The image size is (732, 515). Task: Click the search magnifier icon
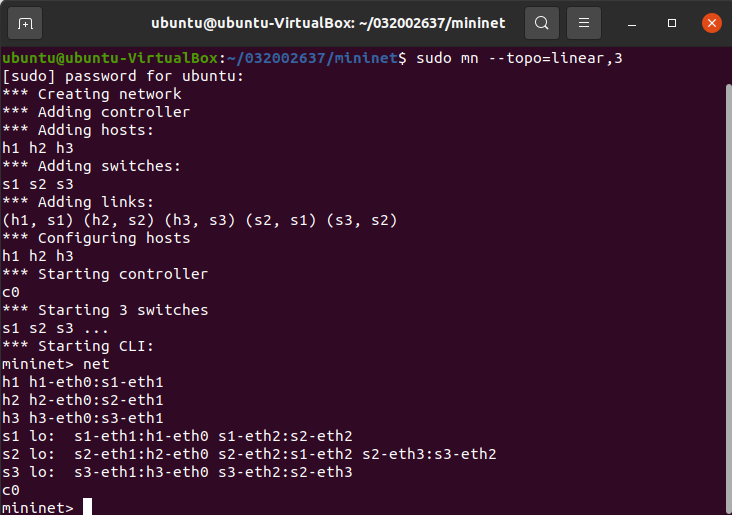click(x=541, y=22)
